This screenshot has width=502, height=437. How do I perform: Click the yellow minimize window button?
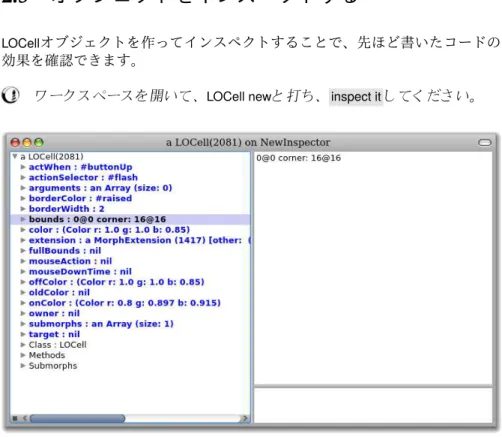(27, 143)
